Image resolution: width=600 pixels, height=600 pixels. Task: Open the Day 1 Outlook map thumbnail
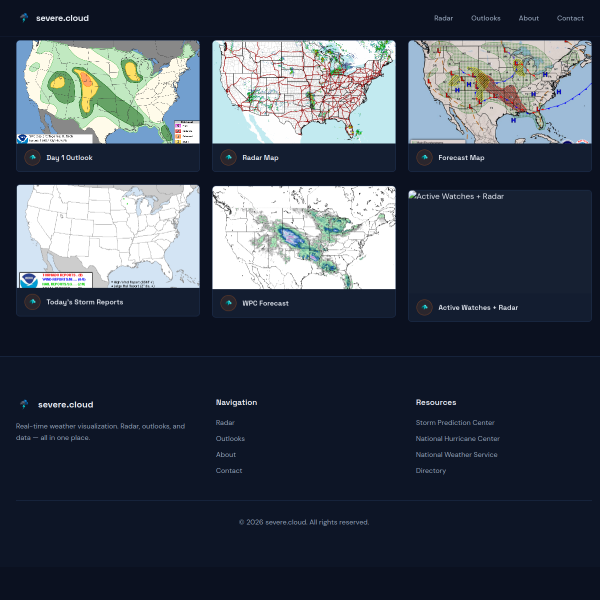[108, 92]
